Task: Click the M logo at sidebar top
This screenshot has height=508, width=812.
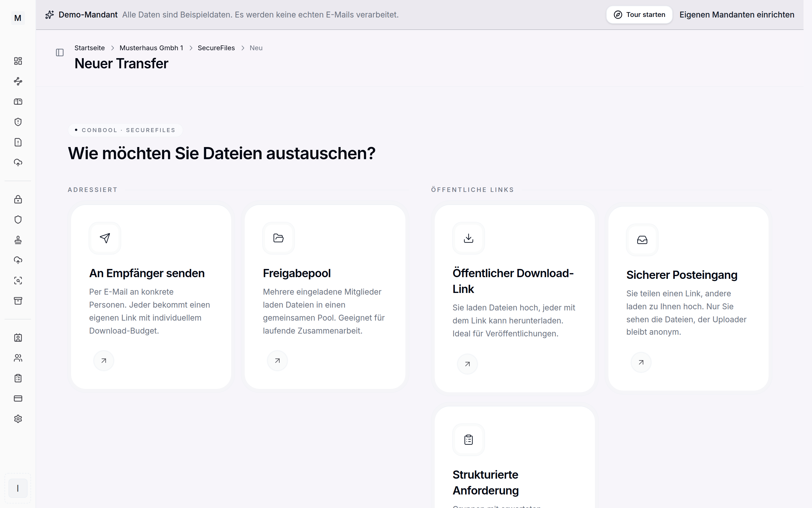Action: click(18, 18)
